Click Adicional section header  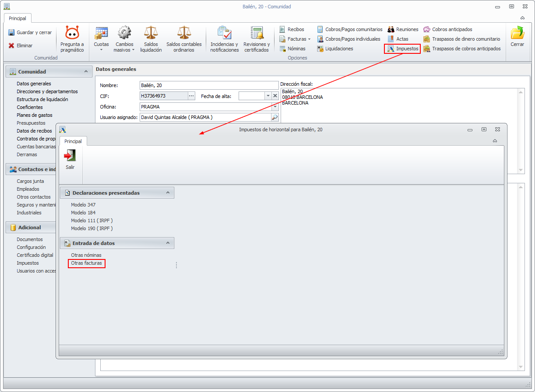[x=30, y=227]
